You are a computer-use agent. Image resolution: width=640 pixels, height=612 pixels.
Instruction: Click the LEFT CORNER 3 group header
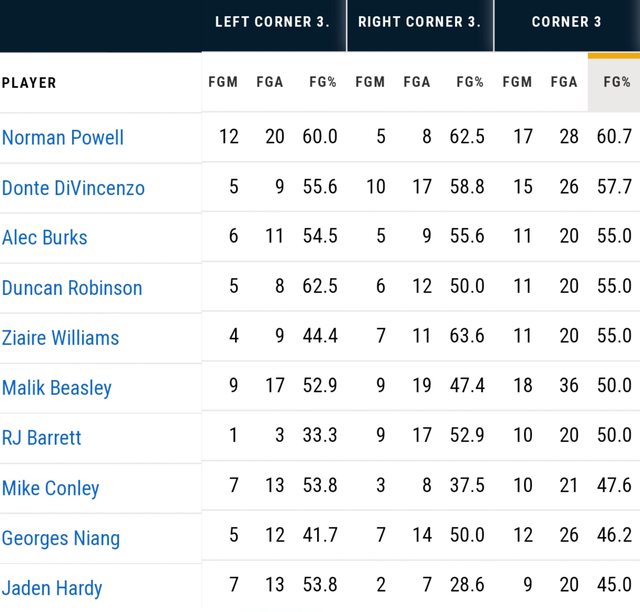[x=273, y=22]
